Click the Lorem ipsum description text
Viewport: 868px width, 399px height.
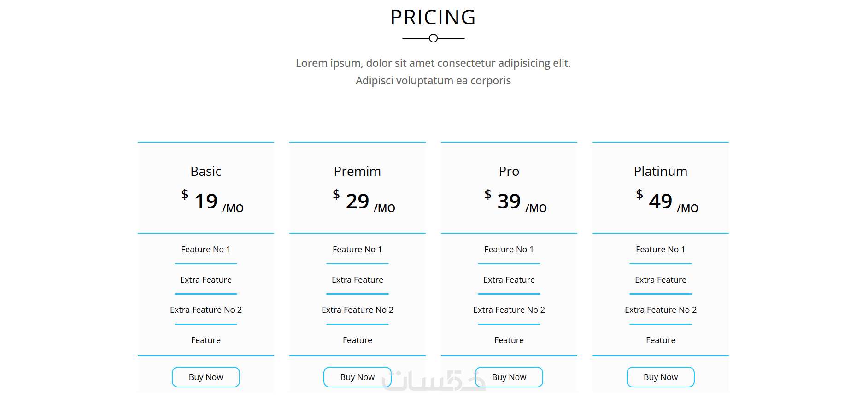(x=433, y=72)
